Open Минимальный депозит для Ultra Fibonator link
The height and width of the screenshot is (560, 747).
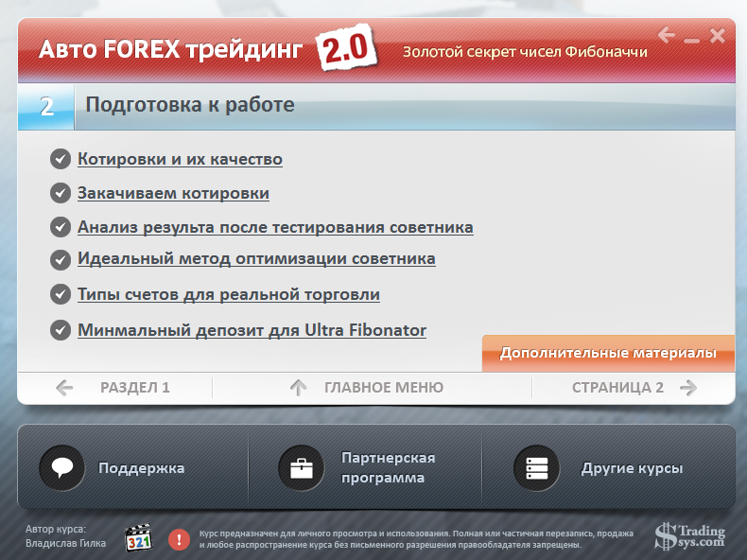click(x=252, y=330)
